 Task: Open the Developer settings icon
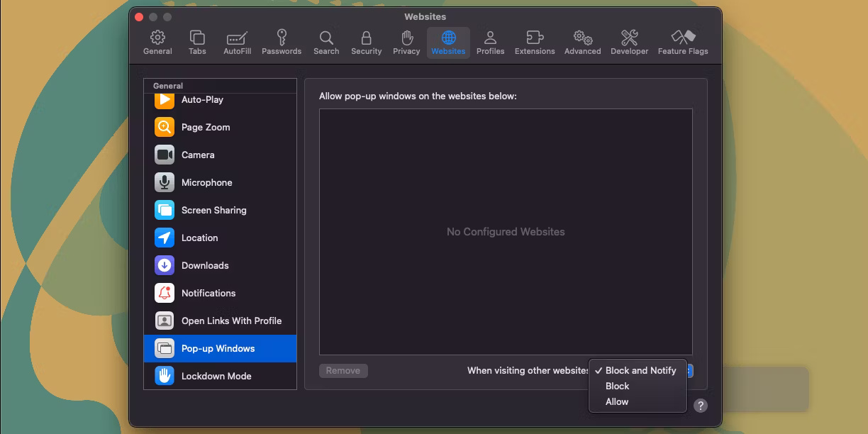pyautogui.click(x=630, y=40)
